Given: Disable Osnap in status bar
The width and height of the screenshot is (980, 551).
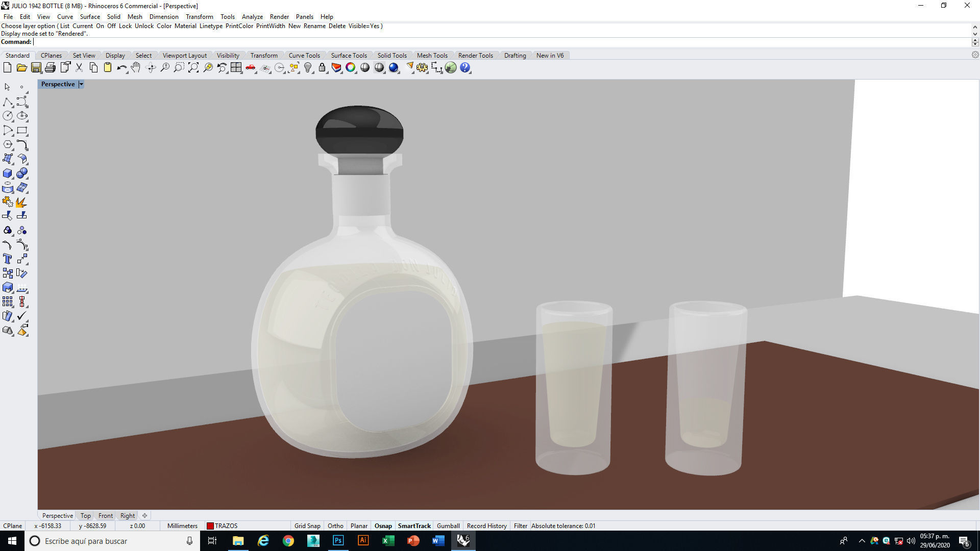Looking at the screenshot, I should (x=383, y=525).
